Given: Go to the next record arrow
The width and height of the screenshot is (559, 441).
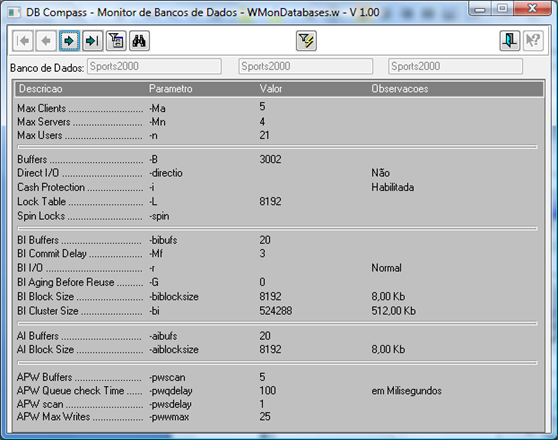Looking at the screenshot, I should pyautogui.click(x=69, y=41).
